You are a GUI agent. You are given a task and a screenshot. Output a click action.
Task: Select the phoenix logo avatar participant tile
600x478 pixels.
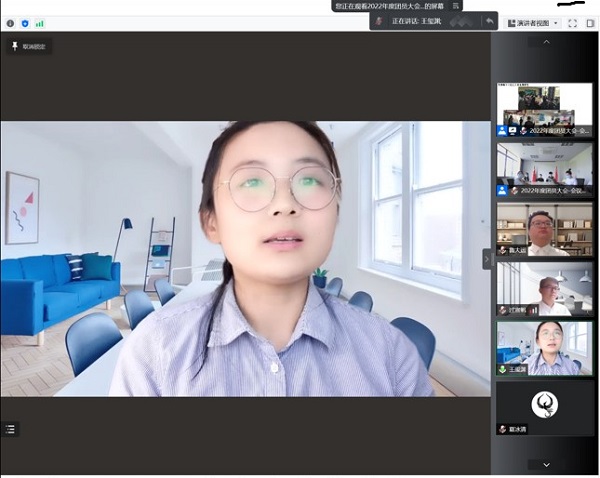pyautogui.click(x=545, y=407)
